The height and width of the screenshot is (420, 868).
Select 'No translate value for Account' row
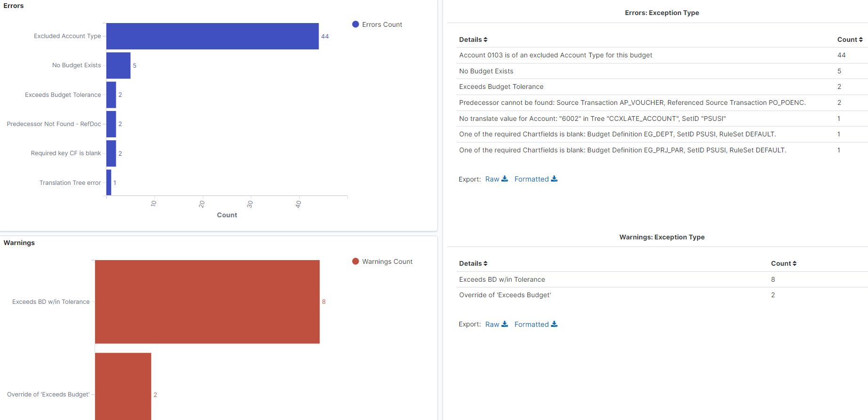click(662, 119)
